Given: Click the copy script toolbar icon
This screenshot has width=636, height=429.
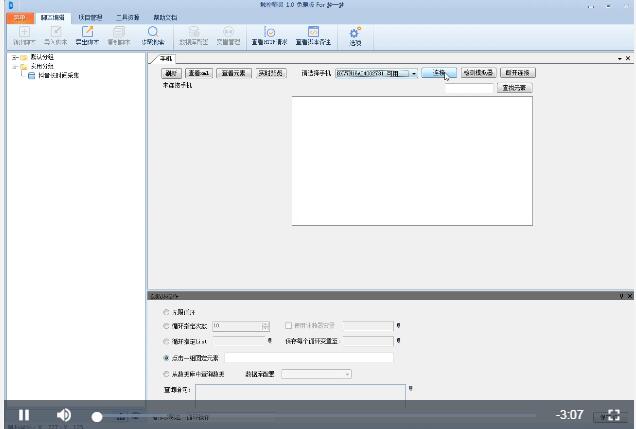Looking at the screenshot, I should [x=119, y=32].
